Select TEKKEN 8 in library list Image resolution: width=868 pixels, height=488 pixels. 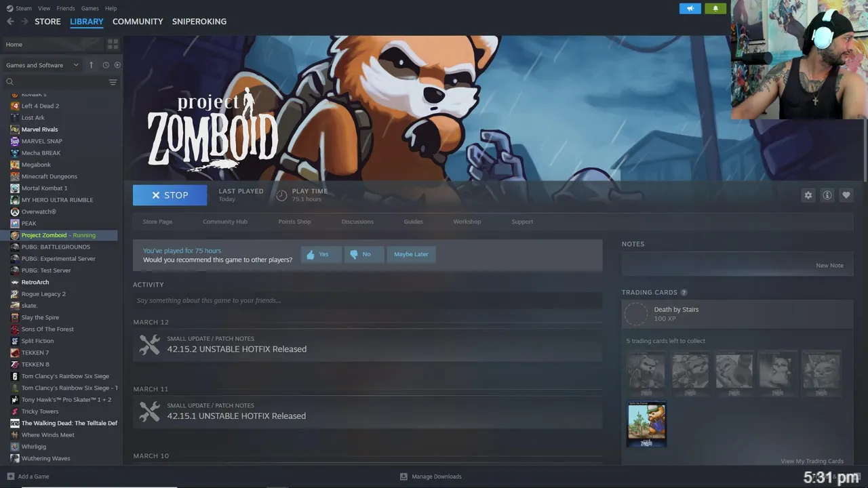click(35, 365)
